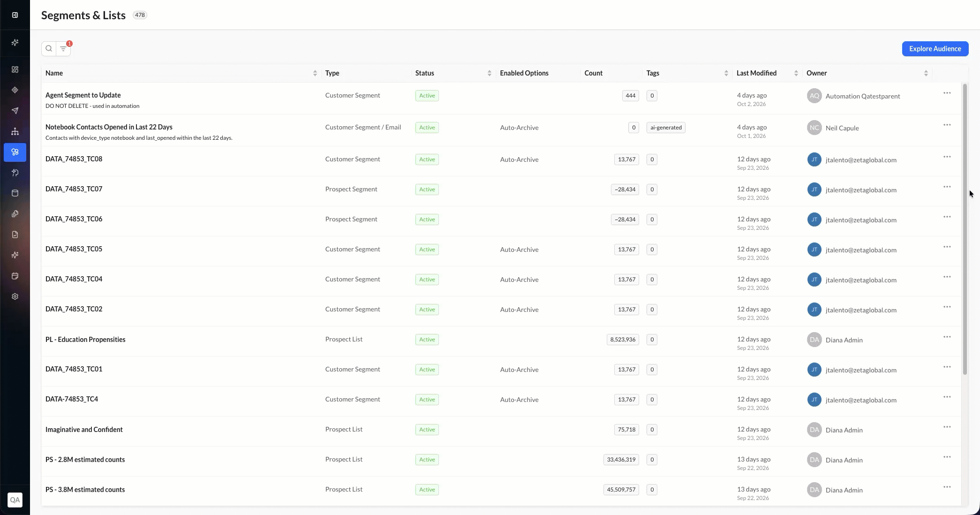
Task: Click the 478 total count badge
Action: pyautogui.click(x=140, y=15)
